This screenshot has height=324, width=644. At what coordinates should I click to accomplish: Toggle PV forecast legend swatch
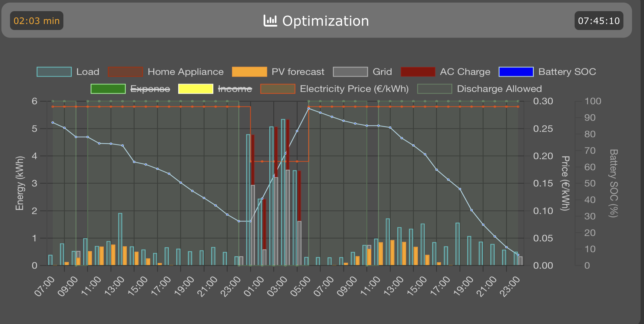(249, 72)
